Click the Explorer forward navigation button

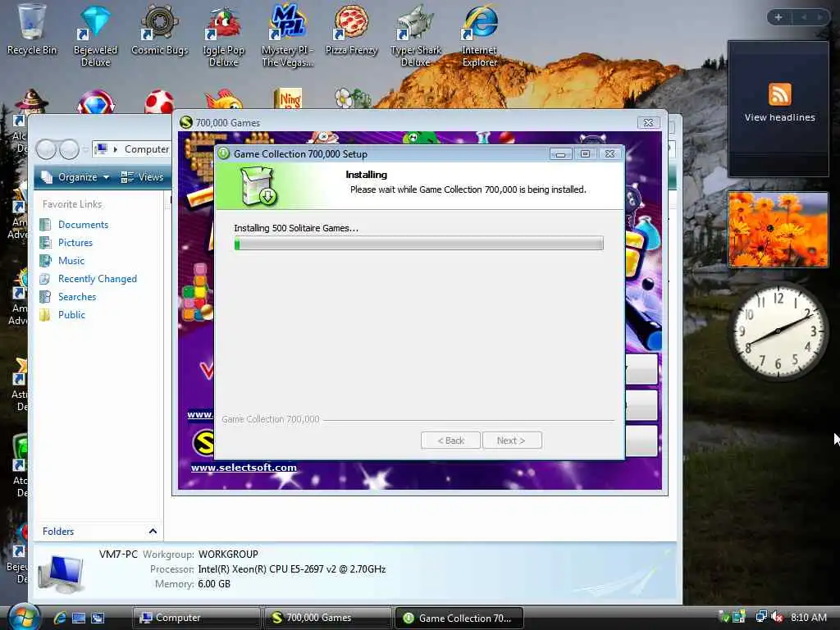[x=69, y=149]
